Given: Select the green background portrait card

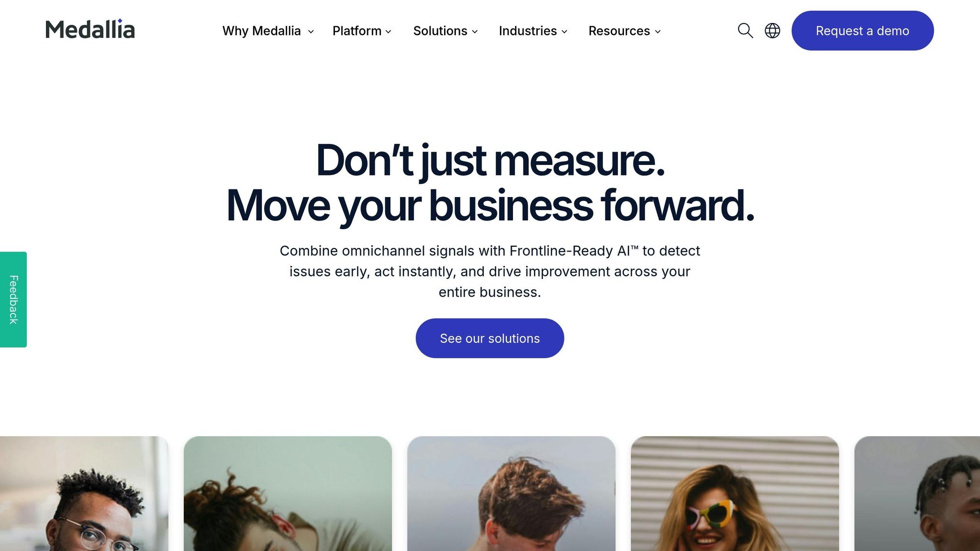Looking at the screenshot, I should [x=288, y=494].
